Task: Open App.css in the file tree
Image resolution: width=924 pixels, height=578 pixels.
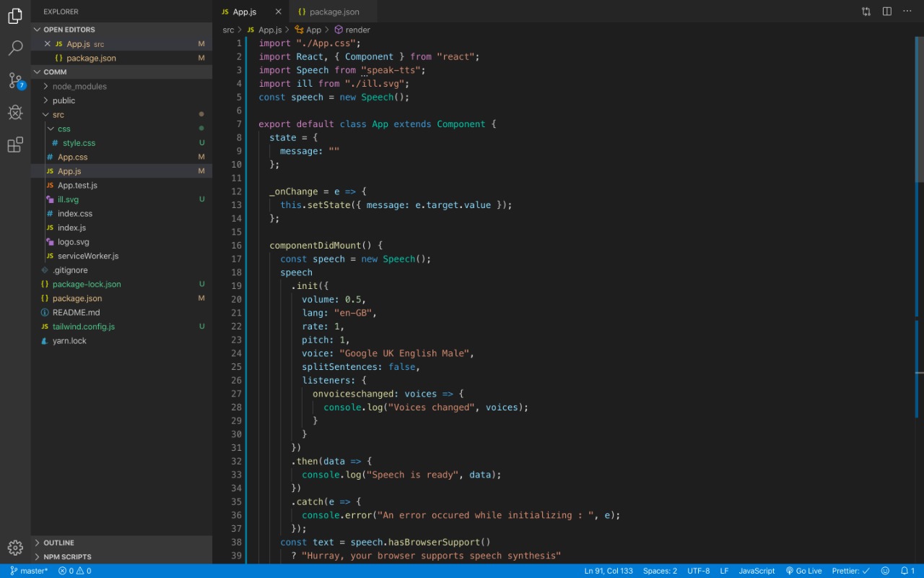Action: click(121, 157)
